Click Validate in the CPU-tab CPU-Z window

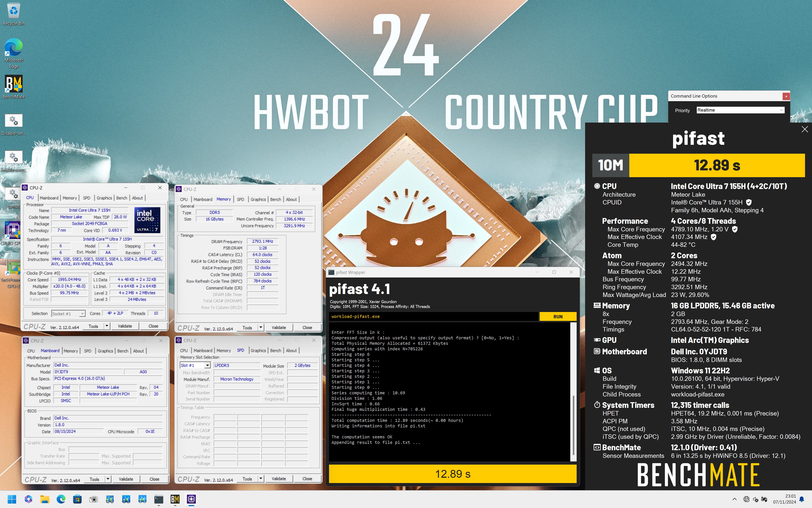click(x=125, y=326)
